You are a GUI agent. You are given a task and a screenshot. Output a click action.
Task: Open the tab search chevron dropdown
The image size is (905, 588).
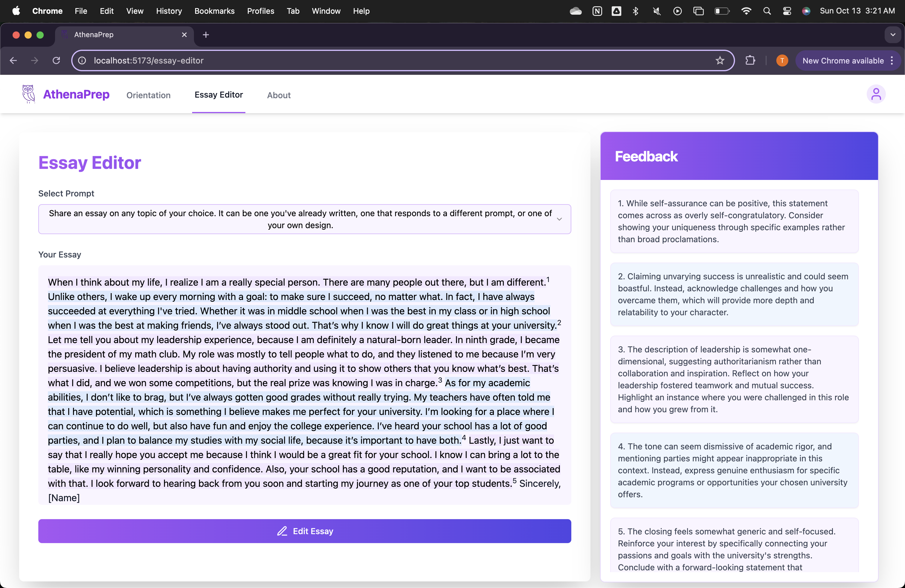[x=892, y=35]
